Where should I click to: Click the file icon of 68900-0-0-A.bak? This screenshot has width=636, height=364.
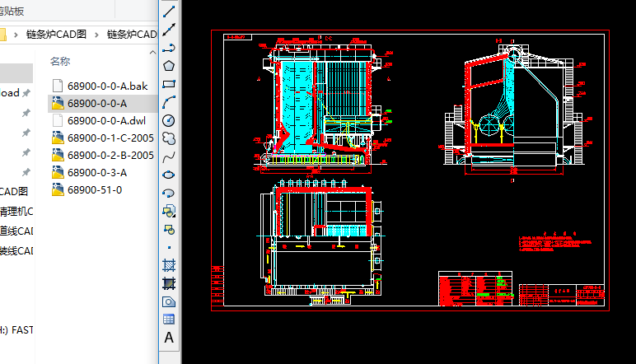point(58,86)
